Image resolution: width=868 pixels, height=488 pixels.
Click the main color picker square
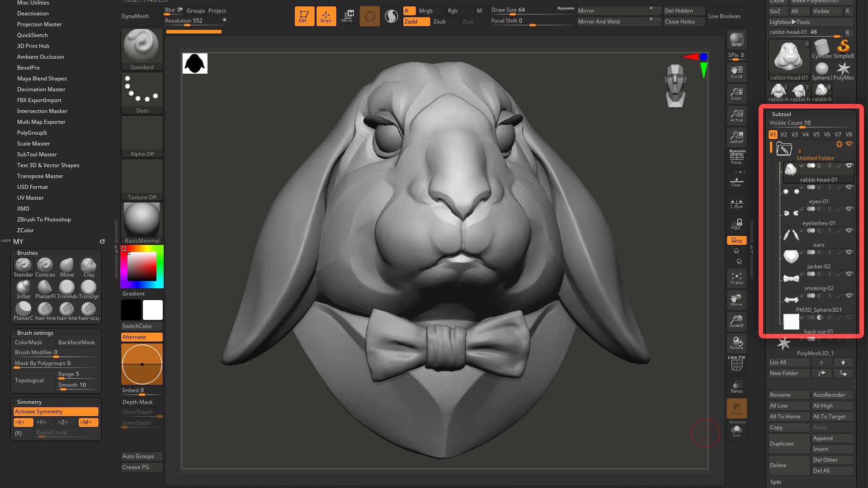(x=142, y=267)
